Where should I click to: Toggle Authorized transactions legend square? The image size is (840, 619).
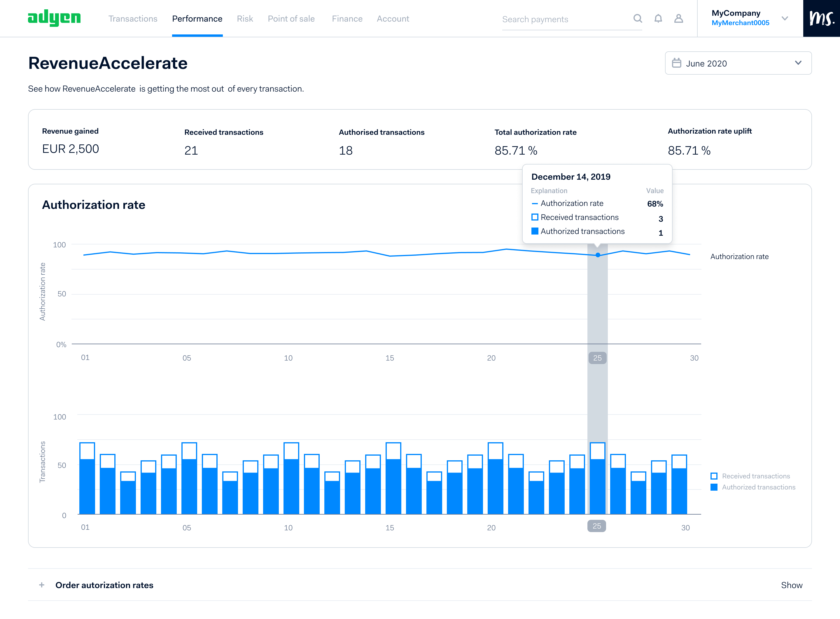714,487
